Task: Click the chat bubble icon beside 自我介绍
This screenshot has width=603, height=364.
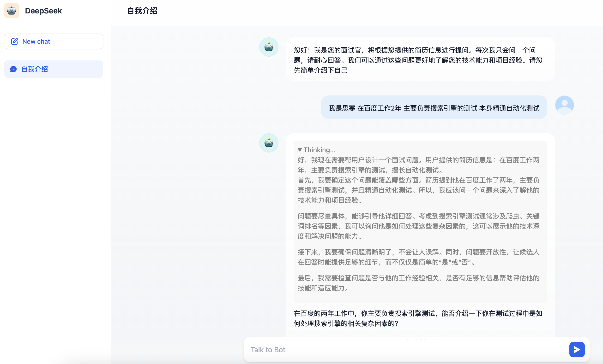Action: click(13, 69)
